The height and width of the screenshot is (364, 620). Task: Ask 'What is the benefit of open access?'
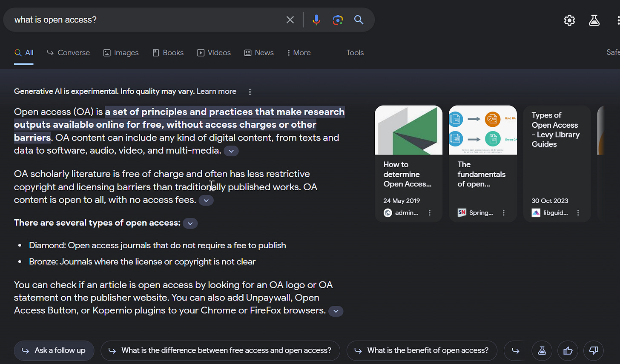(x=422, y=351)
